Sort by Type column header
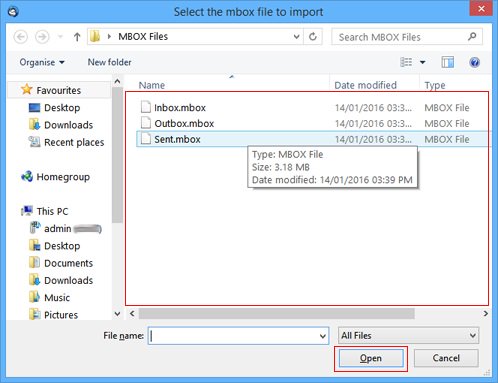 point(435,85)
